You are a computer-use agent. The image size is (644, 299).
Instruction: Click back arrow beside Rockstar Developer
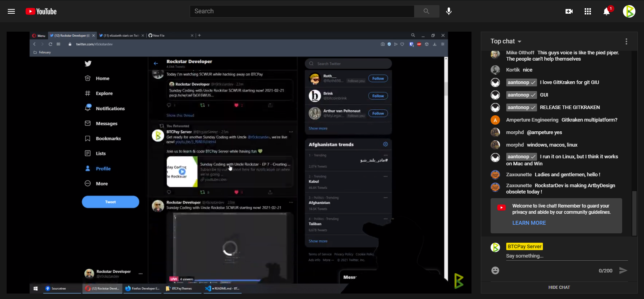tap(156, 63)
